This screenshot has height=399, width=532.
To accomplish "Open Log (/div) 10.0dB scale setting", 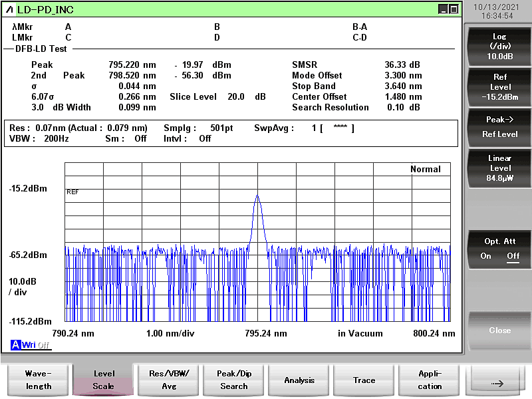I will pos(499,47).
